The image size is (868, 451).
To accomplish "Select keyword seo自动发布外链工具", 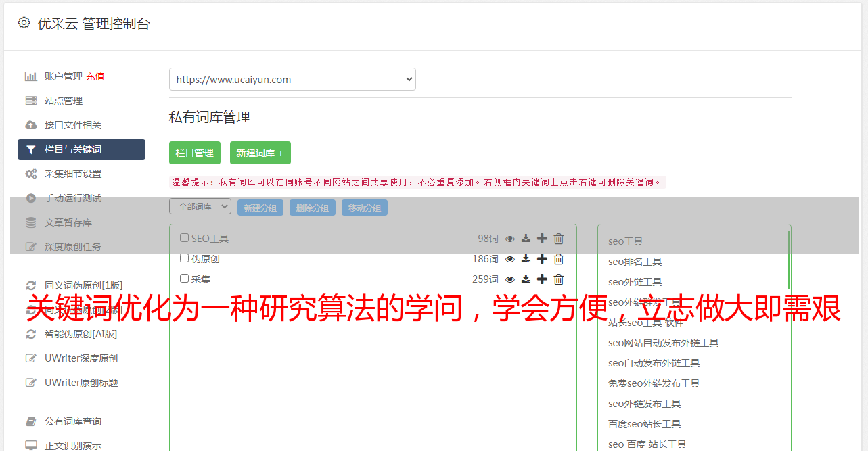I will pos(654,363).
